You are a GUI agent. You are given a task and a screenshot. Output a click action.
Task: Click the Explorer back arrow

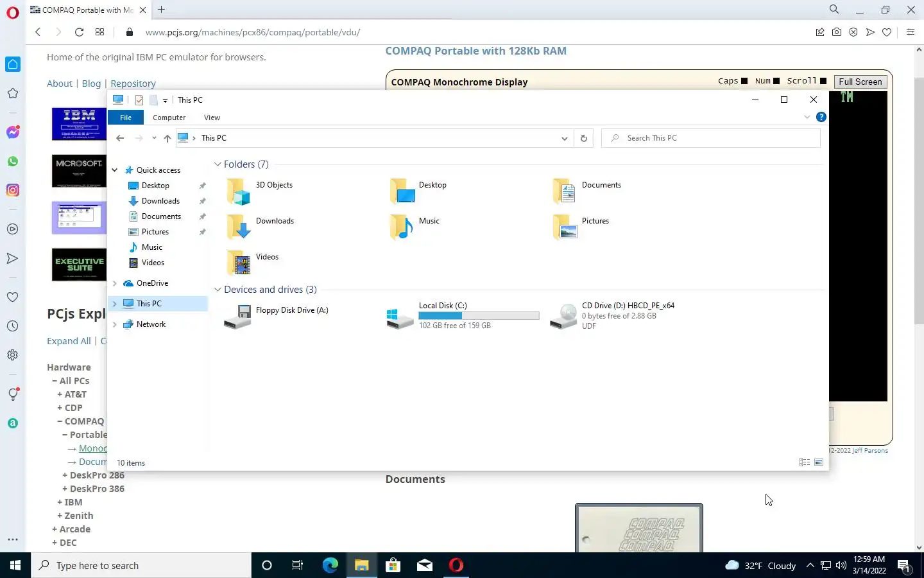tap(120, 138)
